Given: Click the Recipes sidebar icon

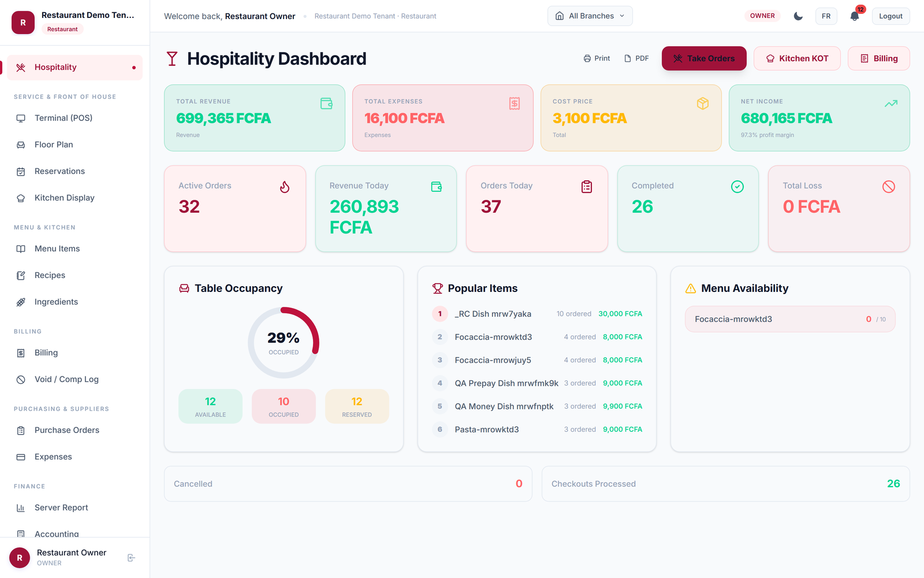Looking at the screenshot, I should 21,275.
